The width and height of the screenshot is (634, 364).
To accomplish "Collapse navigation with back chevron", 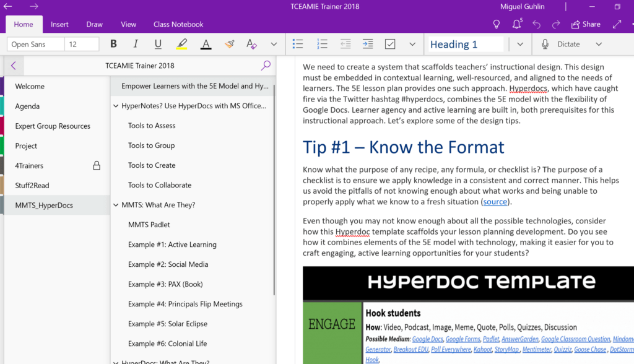I will pos(14,66).
